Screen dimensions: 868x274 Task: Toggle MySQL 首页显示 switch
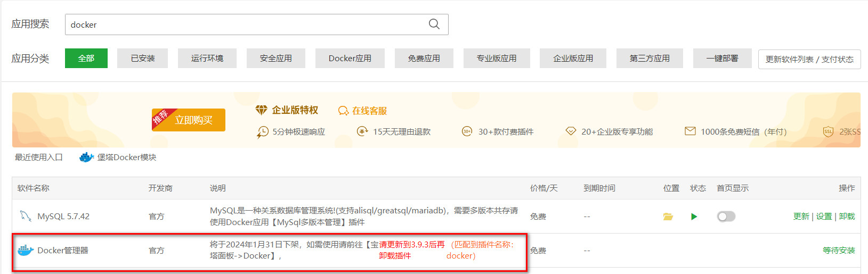(x=726, y=217)
